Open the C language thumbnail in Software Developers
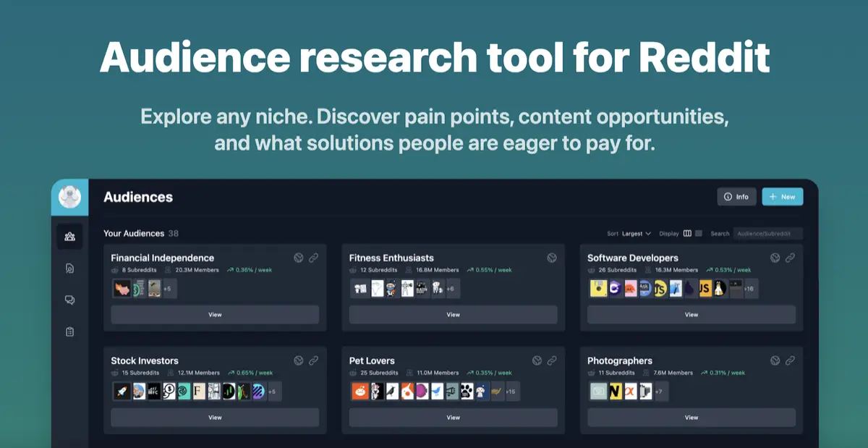The height and width of the screenshot is (448, 868). point(614,289)
